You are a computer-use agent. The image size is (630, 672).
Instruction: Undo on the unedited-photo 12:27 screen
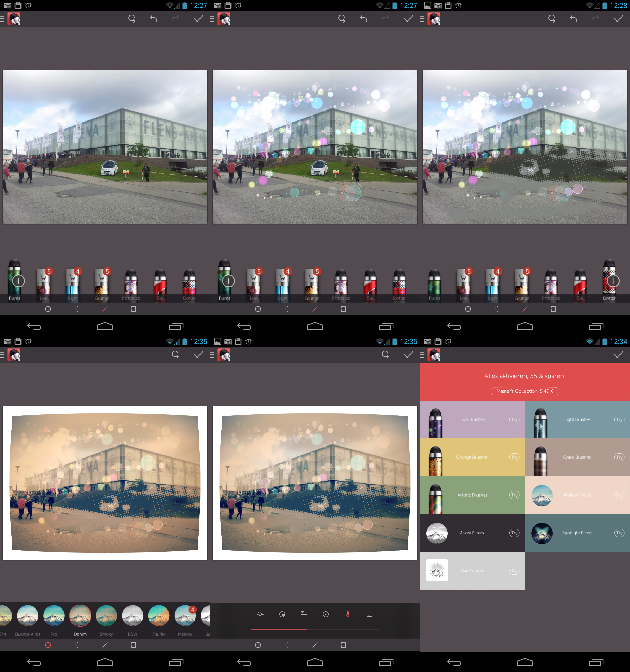point(154,19)
